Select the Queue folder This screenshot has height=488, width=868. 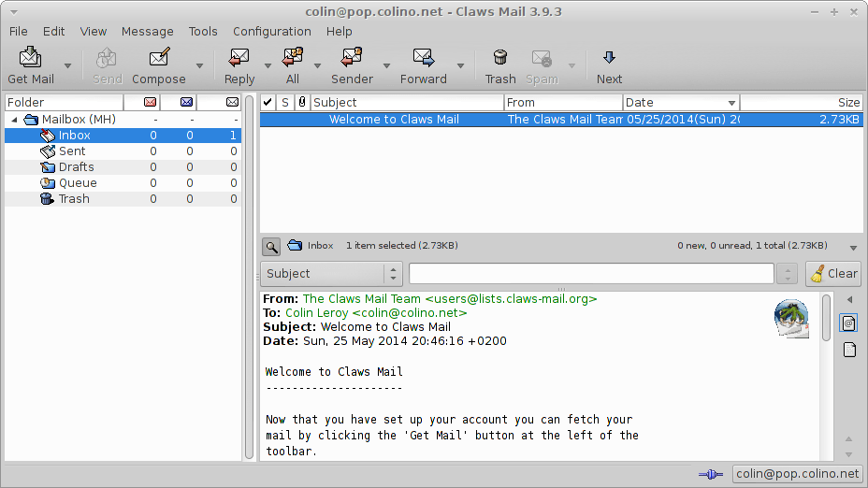coord(123,183)
